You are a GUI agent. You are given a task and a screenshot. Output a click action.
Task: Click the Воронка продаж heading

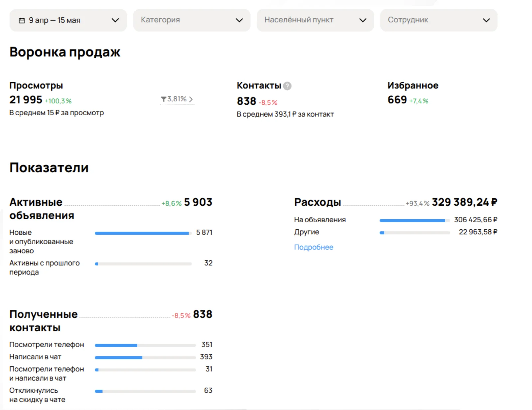(65, 52)
